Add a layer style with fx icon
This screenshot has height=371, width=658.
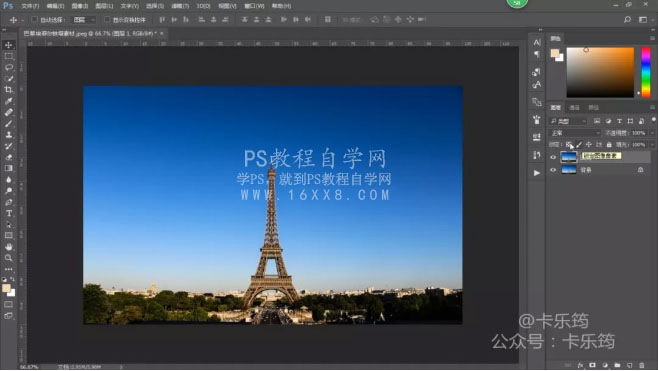(580, 365)
